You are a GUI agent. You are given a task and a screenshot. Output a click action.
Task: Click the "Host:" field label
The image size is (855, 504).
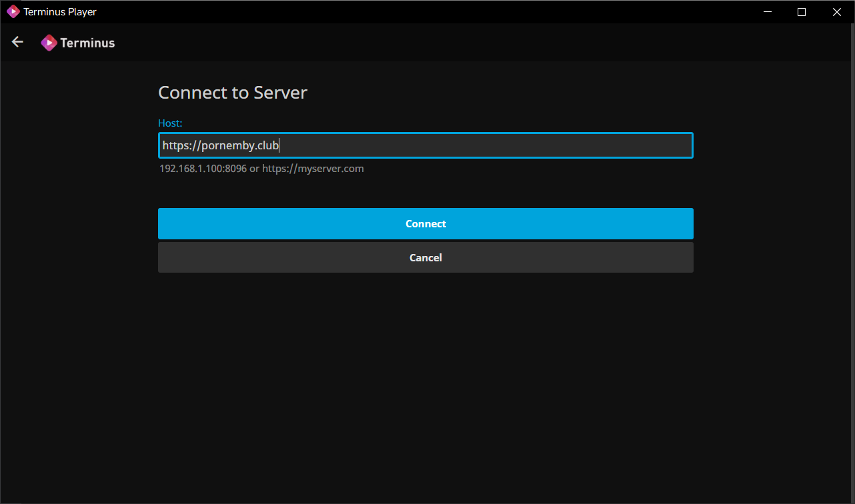pos(170,123)
